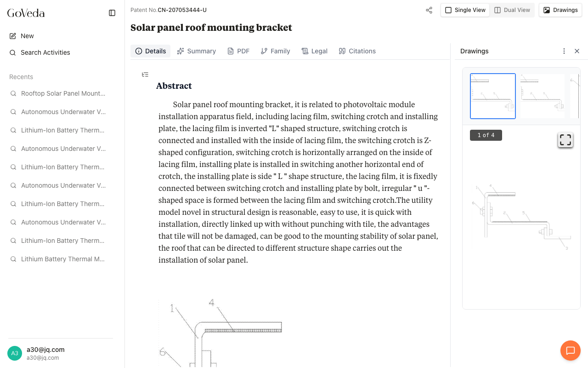Click the share icon
The image size is (588, 368).
tap(429, 10)
